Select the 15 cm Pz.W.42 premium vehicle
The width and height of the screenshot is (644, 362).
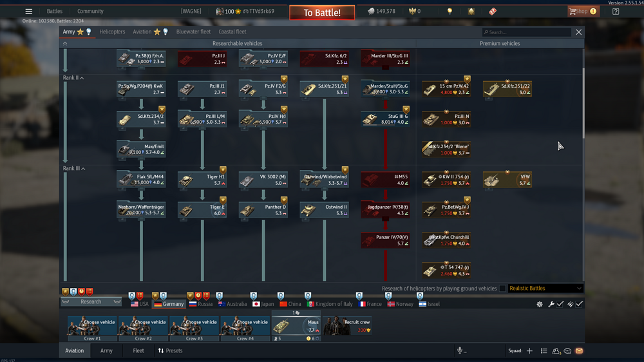(x=446, y=89)
